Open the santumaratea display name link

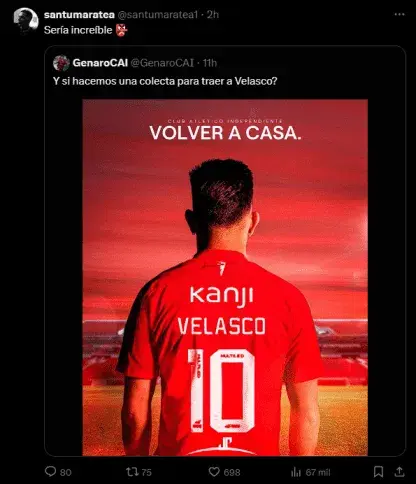[x=79, y=15]
